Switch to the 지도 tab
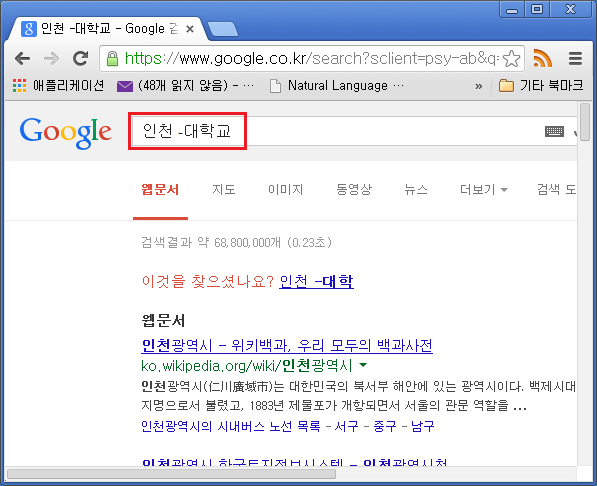Screen dimensions: 597x486 pos(224,189)
